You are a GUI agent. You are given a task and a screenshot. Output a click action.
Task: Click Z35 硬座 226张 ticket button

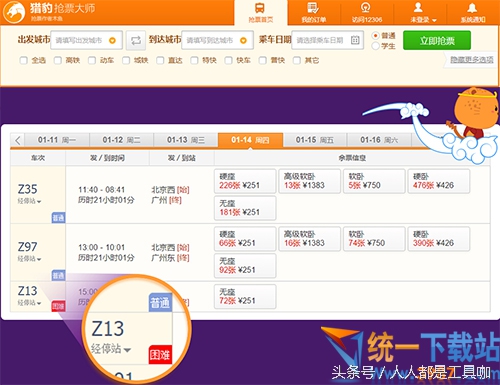[245, 181]
